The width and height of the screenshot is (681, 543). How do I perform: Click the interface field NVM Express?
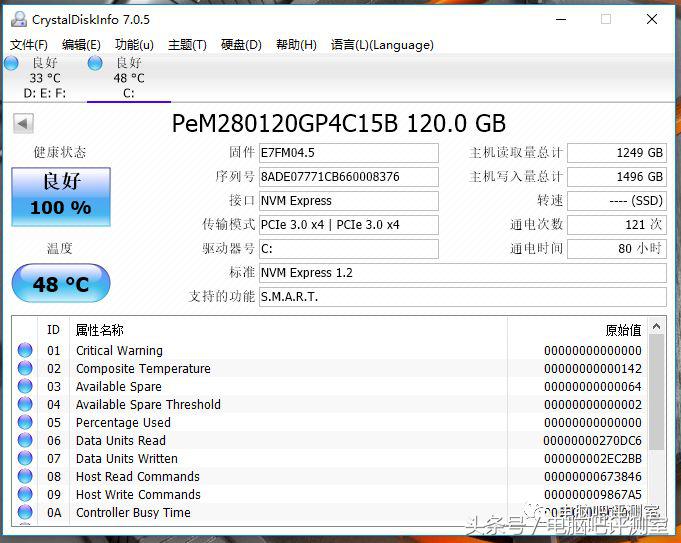[x=349, y=201]
